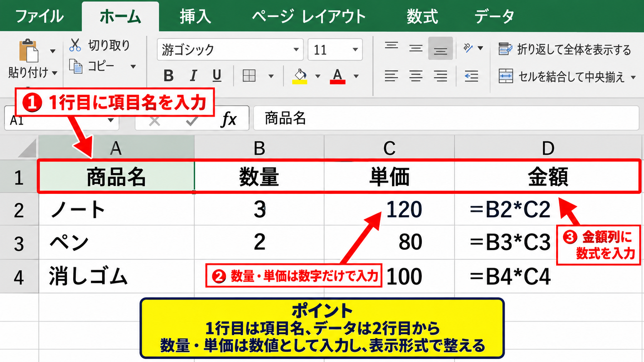This screenshot has width=644, height=362.
Task: Switch to ページ レイアウト tab
Action: pyautogui.click(x=309, y=17)
